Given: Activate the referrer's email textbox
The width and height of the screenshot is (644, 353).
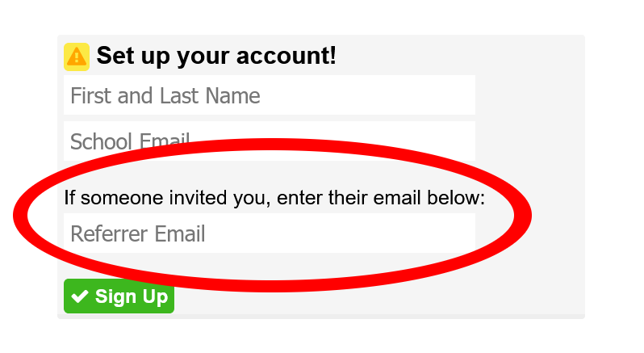Looking at the screenshot, I should pyautogui.click(x=269, y=233).
